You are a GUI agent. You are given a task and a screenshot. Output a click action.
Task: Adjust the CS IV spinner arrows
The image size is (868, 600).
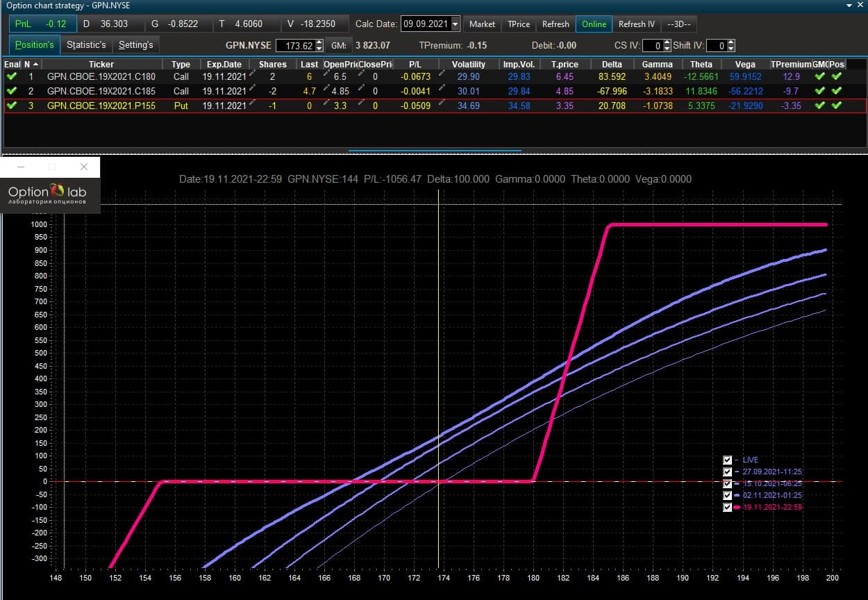[x=666, y=45]
